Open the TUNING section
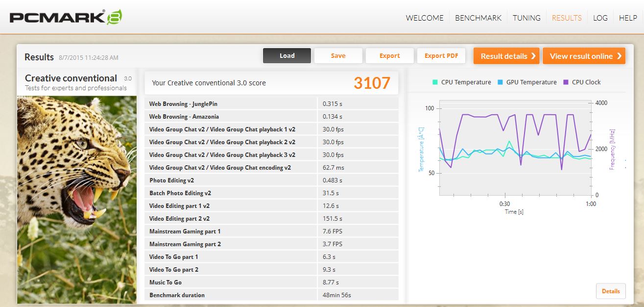The width and height of the screenshot is (644, 307). (x=526, y=18)
